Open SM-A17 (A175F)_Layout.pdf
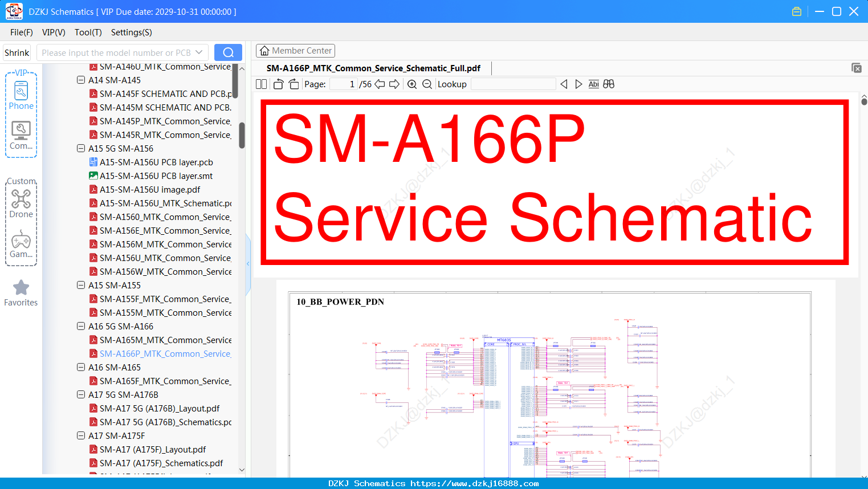Image resolution: width=868 pixels, height=489 pixels. tap(147, 450)
